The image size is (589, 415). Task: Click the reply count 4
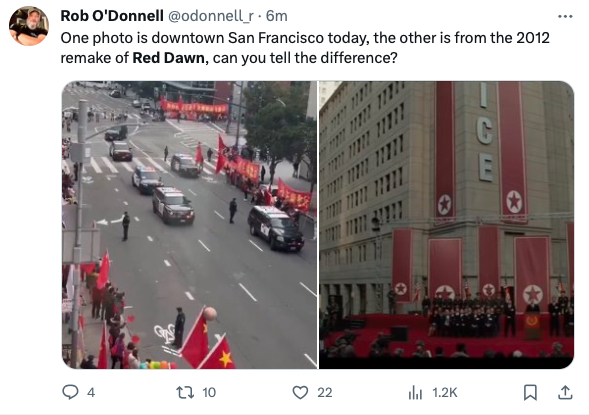pyautogui.click(x=91, y=393)
